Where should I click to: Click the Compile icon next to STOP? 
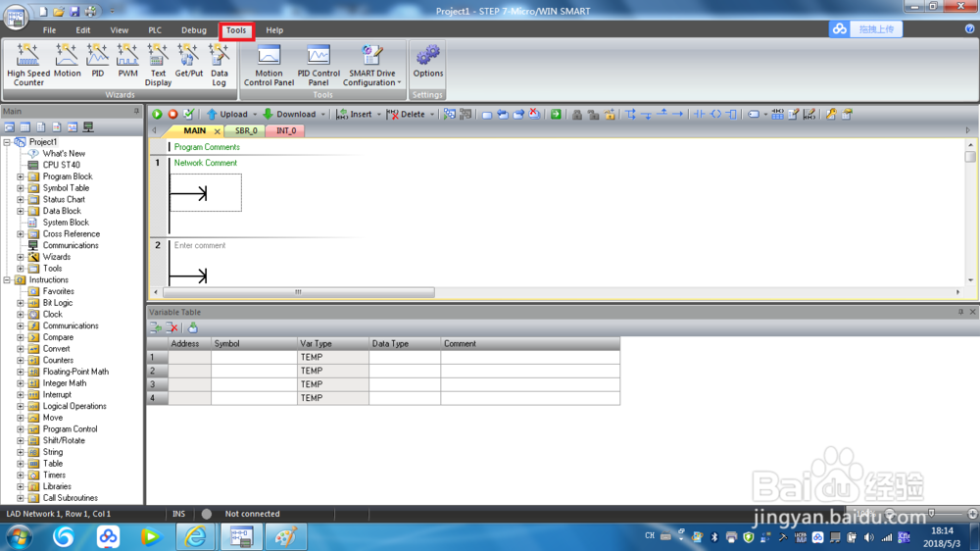(x=188, y=114)
